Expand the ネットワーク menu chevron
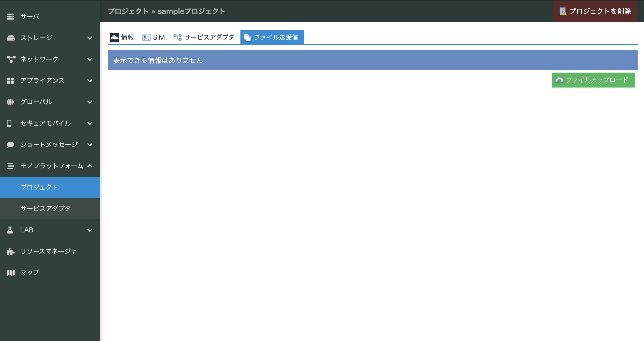The image size is (644, 341). [90, 59]
